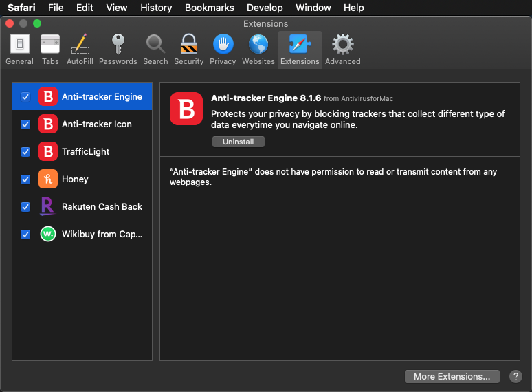The height and width of the screenshot is (392, 532).
Task: Select the Honey extension name
Action: point(75,179)
